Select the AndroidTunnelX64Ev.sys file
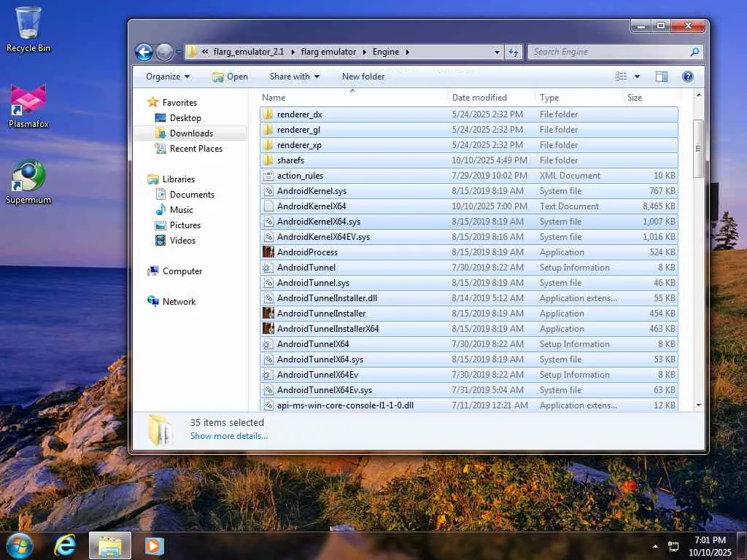 469,390
